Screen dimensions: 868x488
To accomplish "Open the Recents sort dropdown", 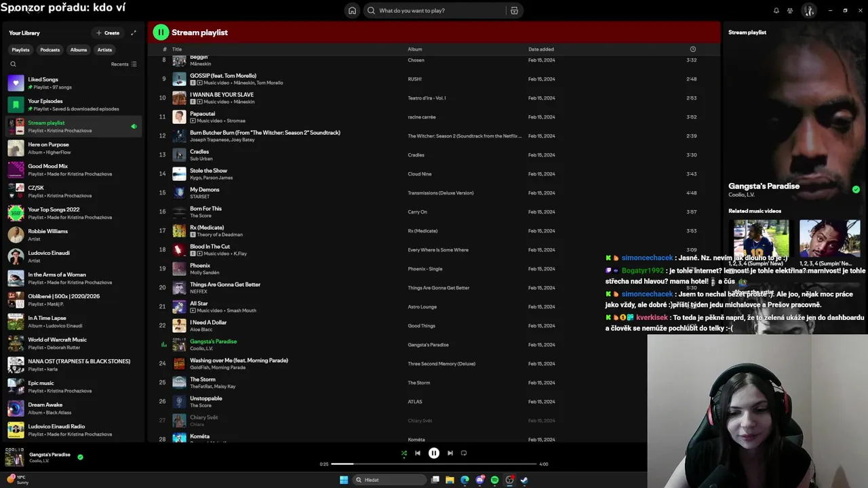I will pyautogui.click(x=123, y=64).
